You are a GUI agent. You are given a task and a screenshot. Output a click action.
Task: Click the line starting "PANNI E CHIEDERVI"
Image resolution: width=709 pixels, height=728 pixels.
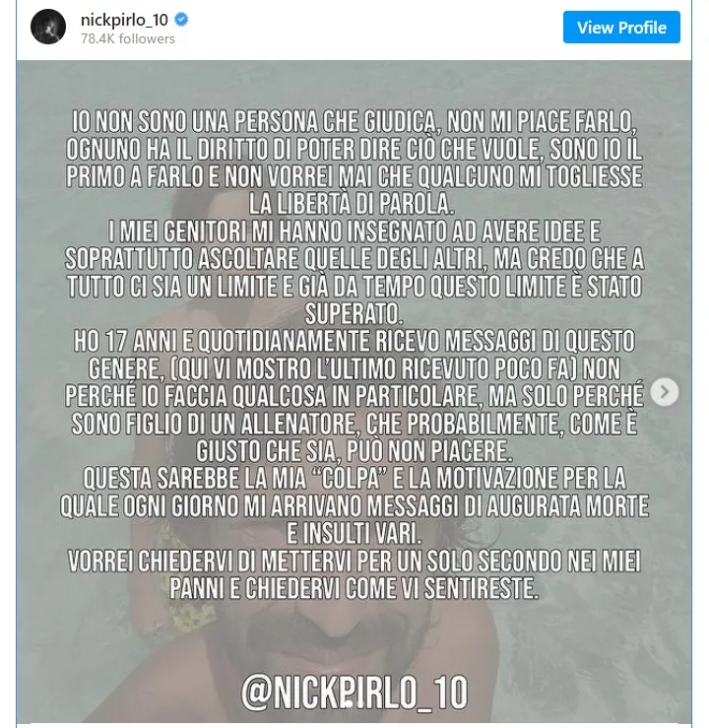click(354, 589)
